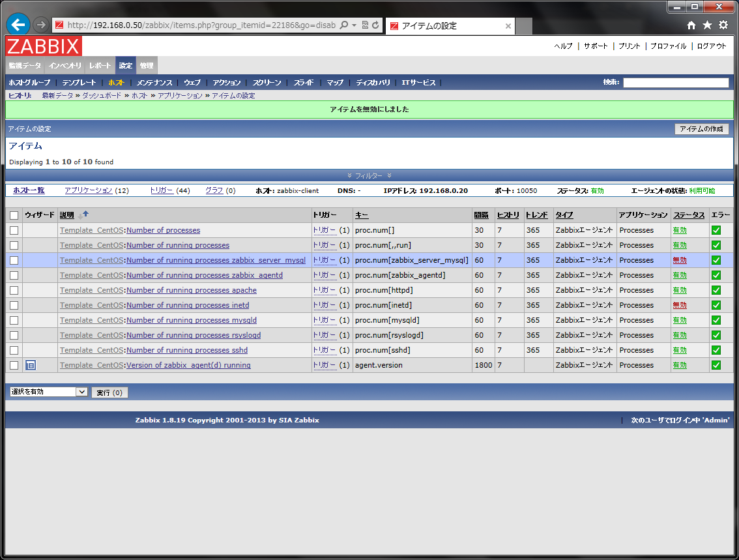This screenshot has height=560, width=739.
Task: Check the rsyslogd processes row checkbox
Action: 14,335
